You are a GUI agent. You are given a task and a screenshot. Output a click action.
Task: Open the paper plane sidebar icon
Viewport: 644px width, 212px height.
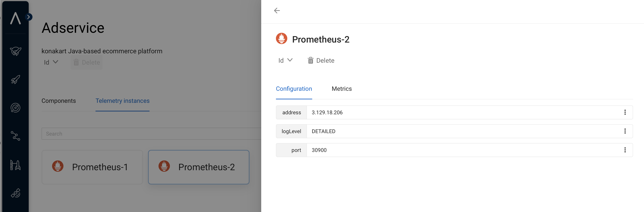(x=15, y=51)
